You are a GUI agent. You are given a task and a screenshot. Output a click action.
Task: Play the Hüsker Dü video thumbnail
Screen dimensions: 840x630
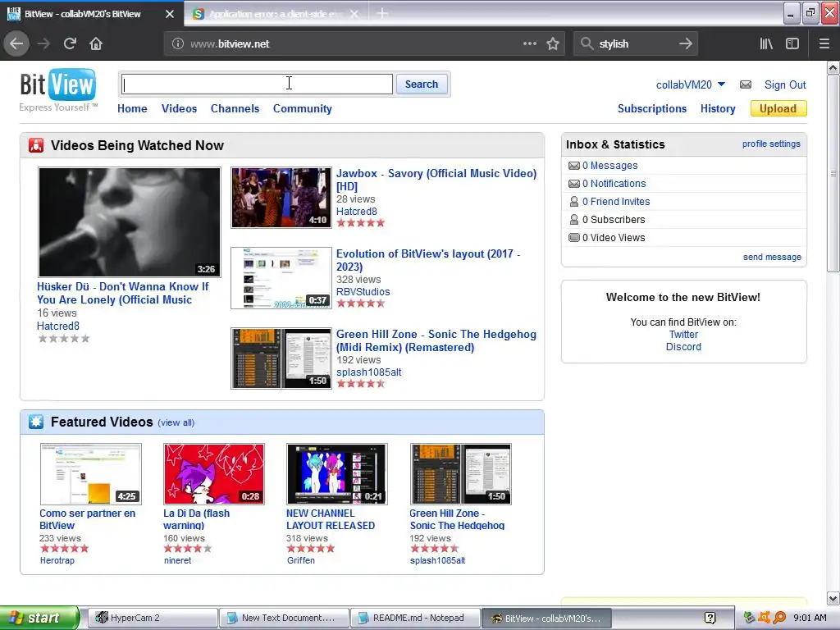pyautogui.click(x=130, y=221)
